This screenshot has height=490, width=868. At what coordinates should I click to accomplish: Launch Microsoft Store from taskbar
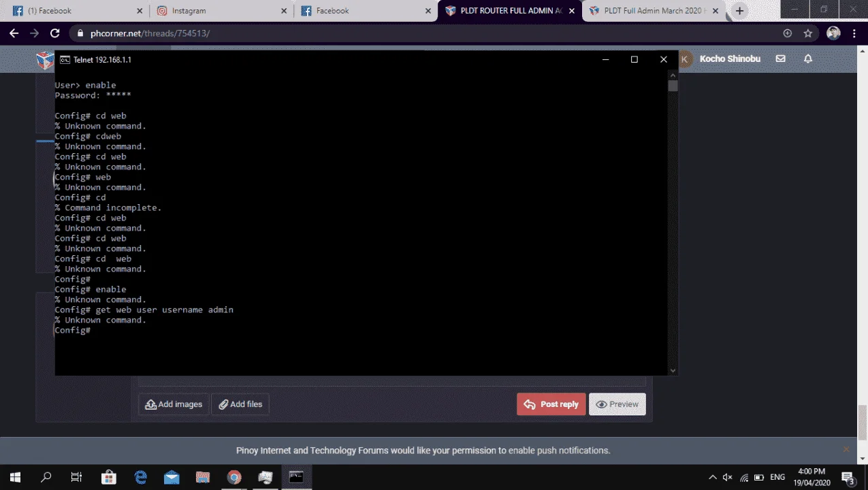click(108, 477)
